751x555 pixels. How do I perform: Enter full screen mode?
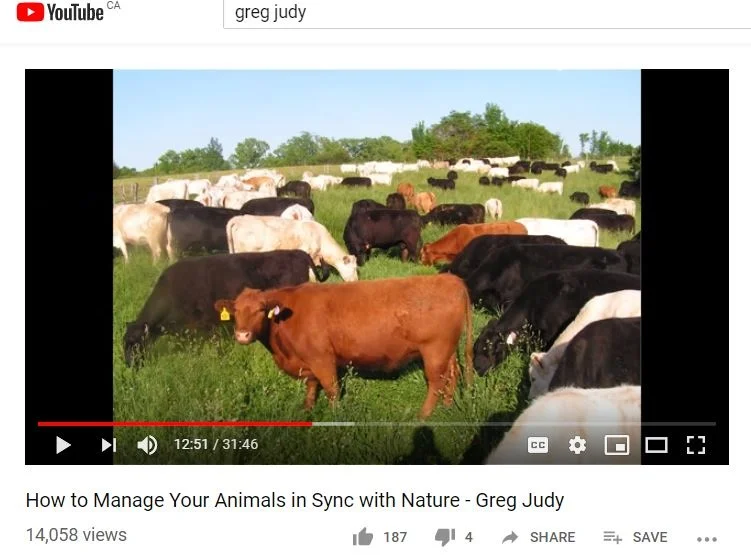point(695,445)
